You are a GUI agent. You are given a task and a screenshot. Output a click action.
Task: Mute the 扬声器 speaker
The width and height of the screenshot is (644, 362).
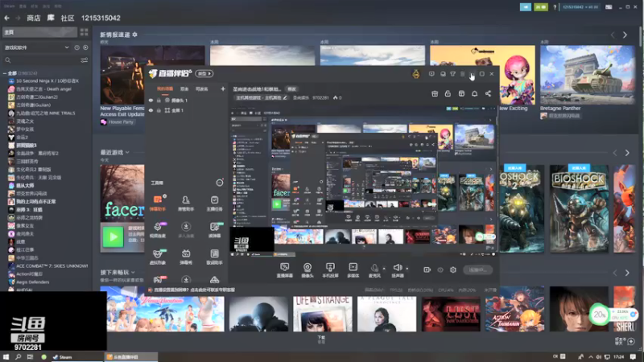coord(397,270)
